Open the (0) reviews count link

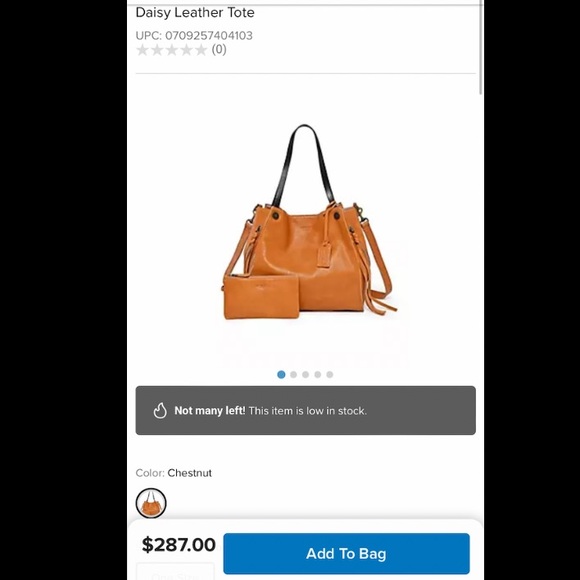219,50
